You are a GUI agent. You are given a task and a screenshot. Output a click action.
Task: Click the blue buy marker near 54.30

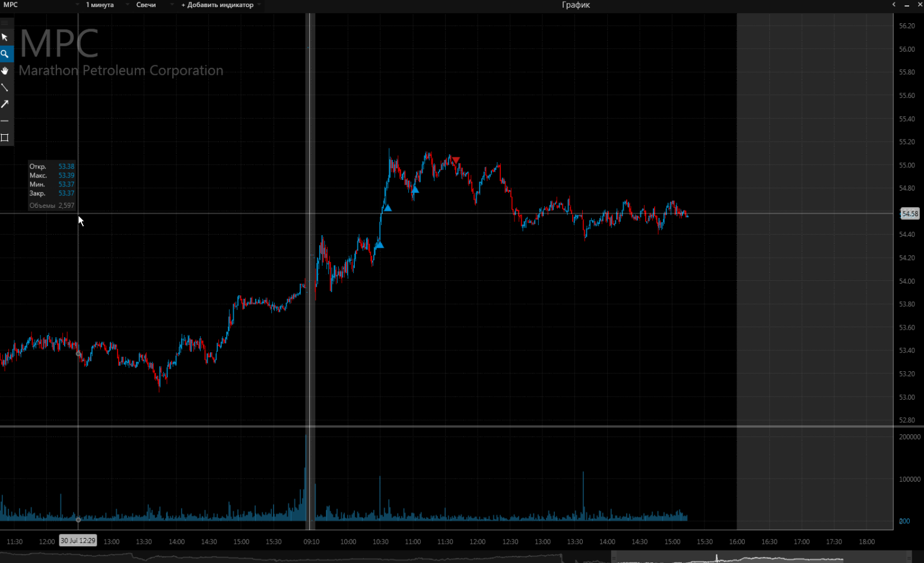pos(380,245)
